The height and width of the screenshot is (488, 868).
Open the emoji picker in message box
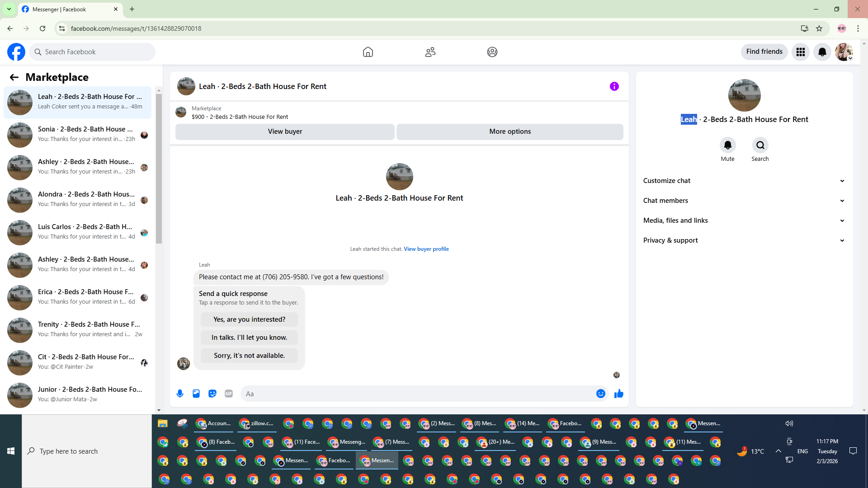pyautogui.click(x=600, y=394)
